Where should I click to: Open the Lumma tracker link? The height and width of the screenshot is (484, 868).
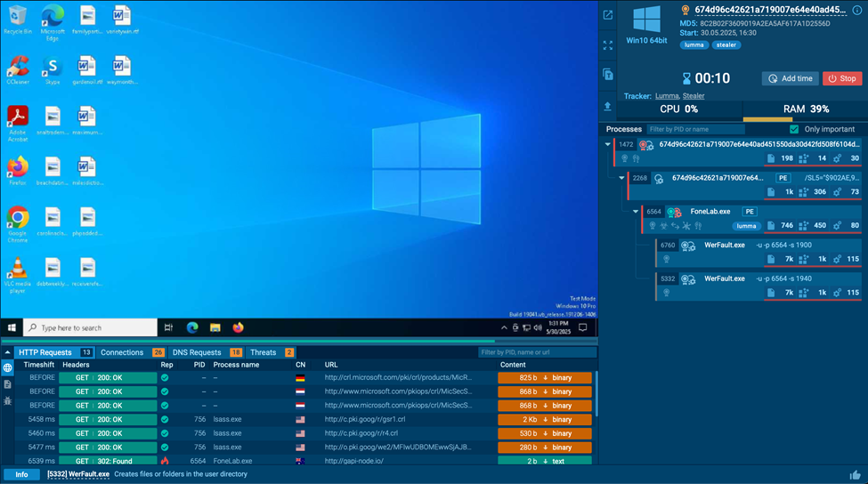(667, 96)
